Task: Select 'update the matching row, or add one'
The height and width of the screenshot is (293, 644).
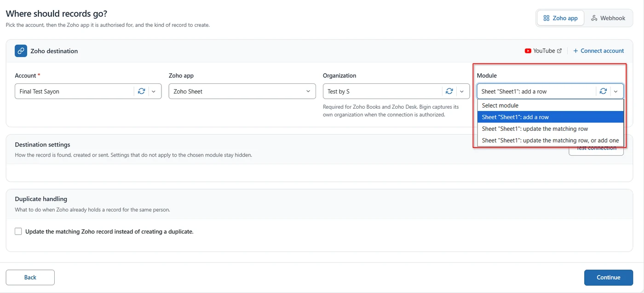Action: [550, 141]
